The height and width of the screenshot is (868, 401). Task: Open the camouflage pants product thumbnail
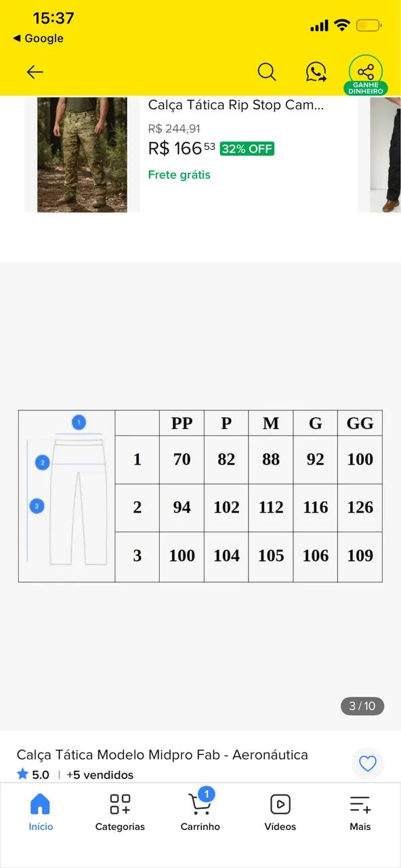click(x=82, y=155)
